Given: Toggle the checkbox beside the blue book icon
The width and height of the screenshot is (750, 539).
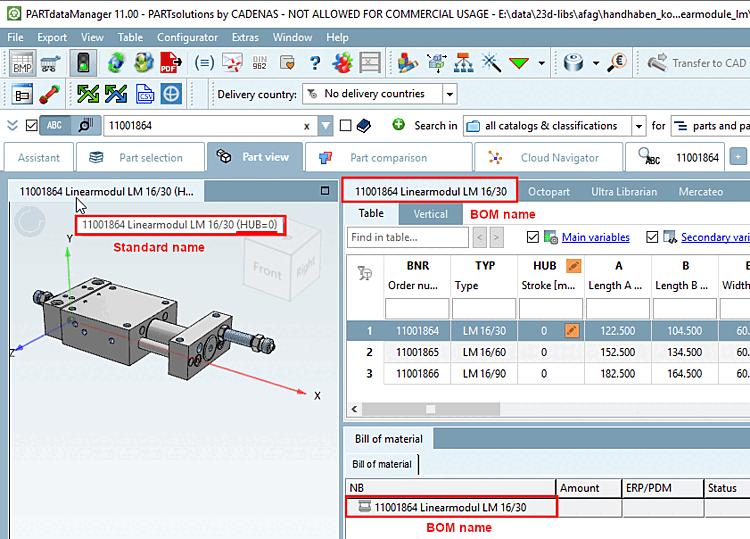Looking at the screenshot, I should point(345,126).
